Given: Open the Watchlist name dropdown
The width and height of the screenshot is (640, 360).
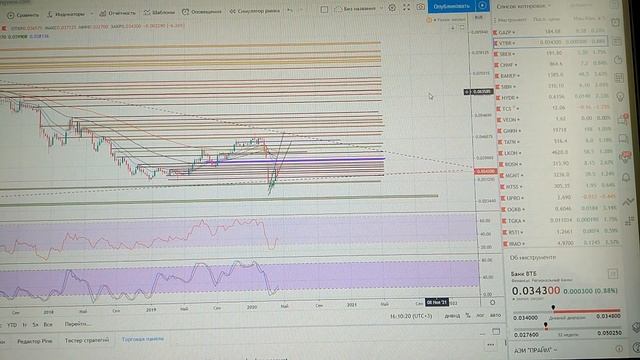Looking at the screenshot, I should click(523, 6).
